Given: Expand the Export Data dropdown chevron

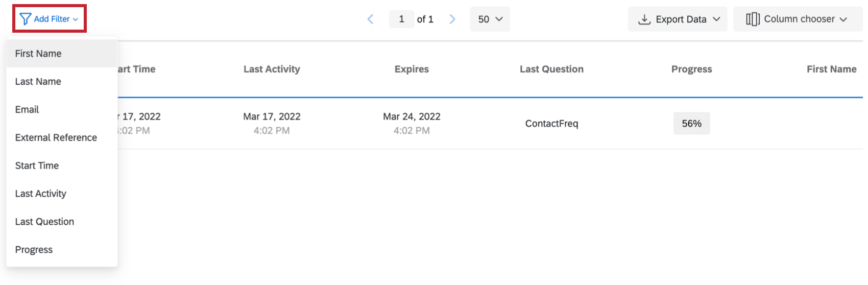Looking at the screenshot, I should coord(716,19).
